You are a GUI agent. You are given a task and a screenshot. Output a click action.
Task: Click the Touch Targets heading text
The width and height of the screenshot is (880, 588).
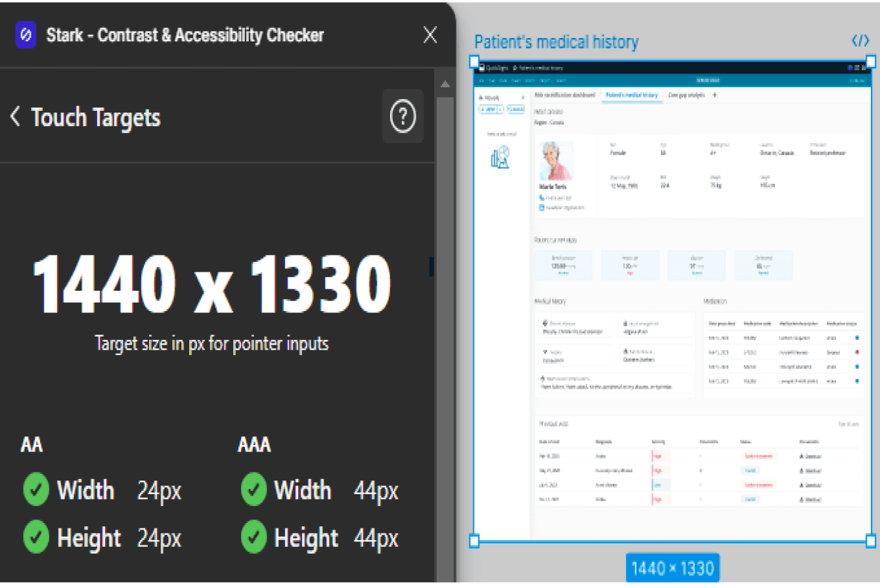(x=96, y=117)
